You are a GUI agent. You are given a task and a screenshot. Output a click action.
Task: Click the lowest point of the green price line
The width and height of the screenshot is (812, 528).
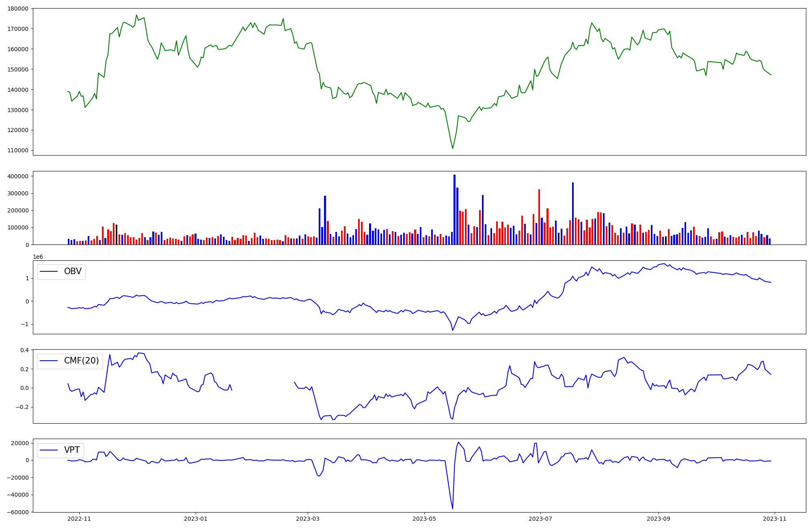click(453, 148)
